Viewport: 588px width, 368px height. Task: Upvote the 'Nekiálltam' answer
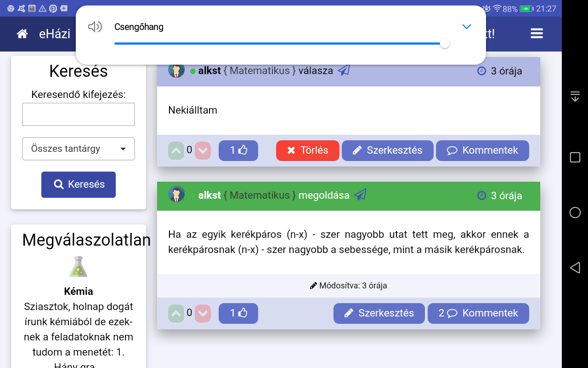176,150
